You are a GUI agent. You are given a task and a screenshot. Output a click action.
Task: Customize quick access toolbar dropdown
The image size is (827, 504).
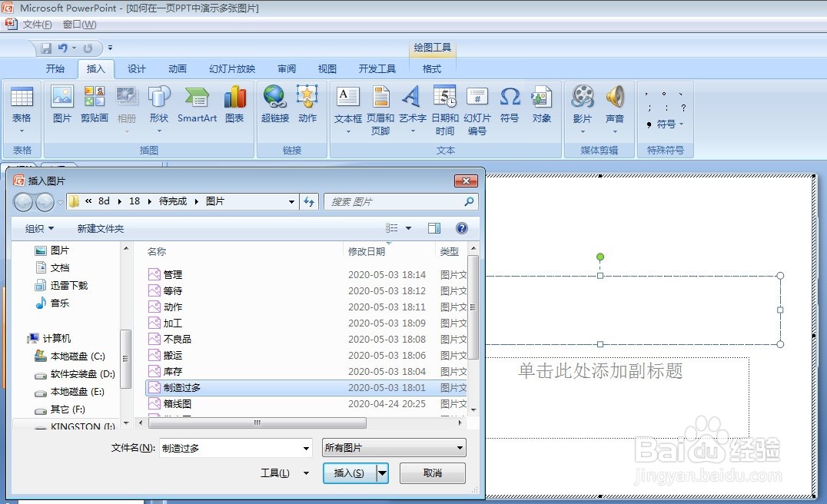point(110,48)
